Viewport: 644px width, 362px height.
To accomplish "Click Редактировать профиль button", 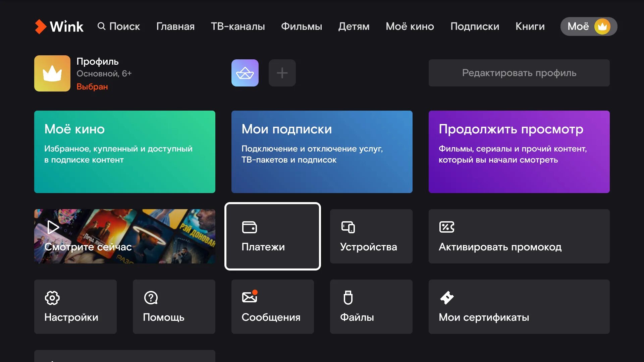I will 519,73.
